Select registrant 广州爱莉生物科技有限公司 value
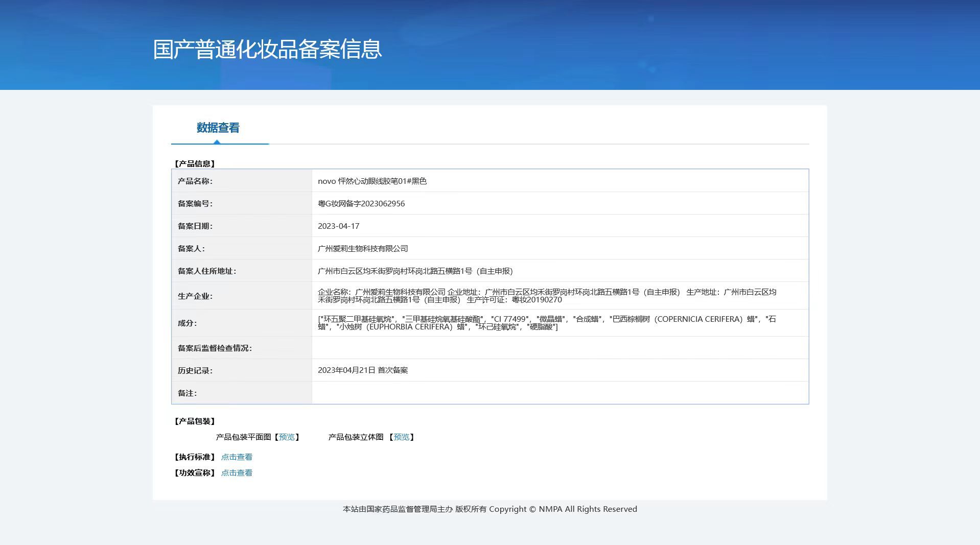Screen dimensions: 980x545 363,249
